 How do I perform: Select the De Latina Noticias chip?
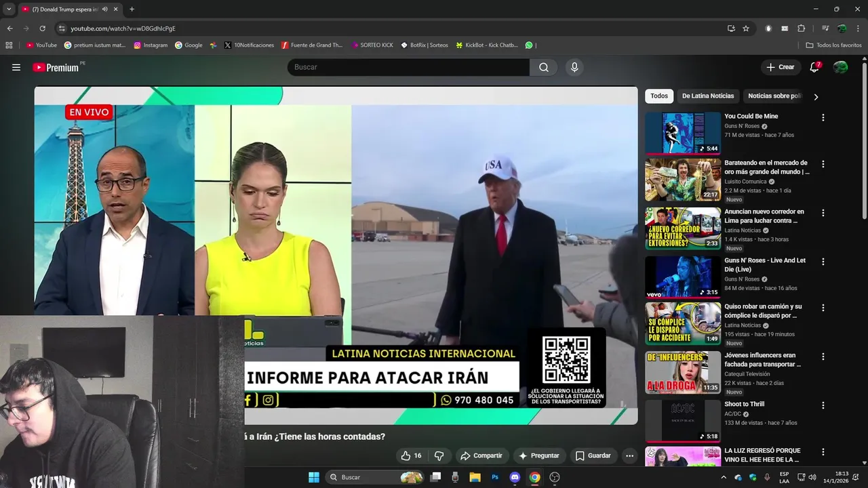(708, 96)
